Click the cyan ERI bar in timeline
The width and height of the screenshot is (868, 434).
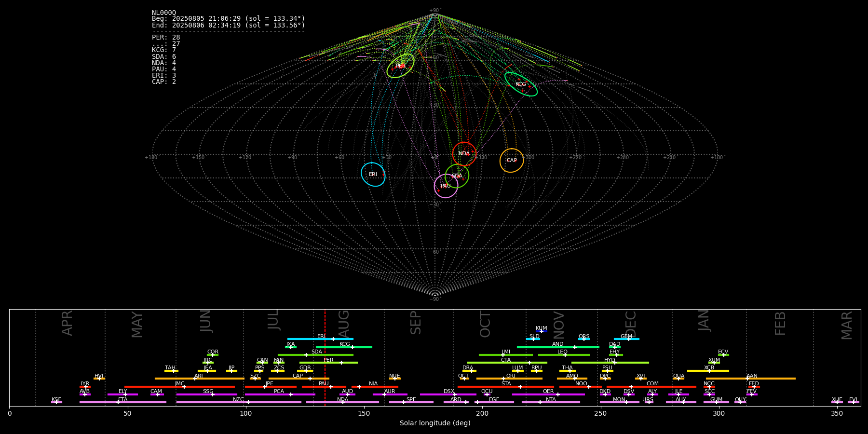pos(320,339)
